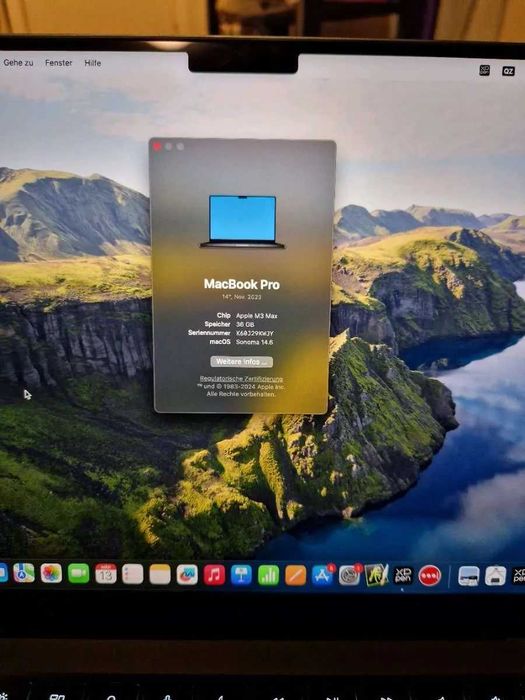Click the Weitere Infos button
The image size is (525, 700).
[x=242, y=362]
